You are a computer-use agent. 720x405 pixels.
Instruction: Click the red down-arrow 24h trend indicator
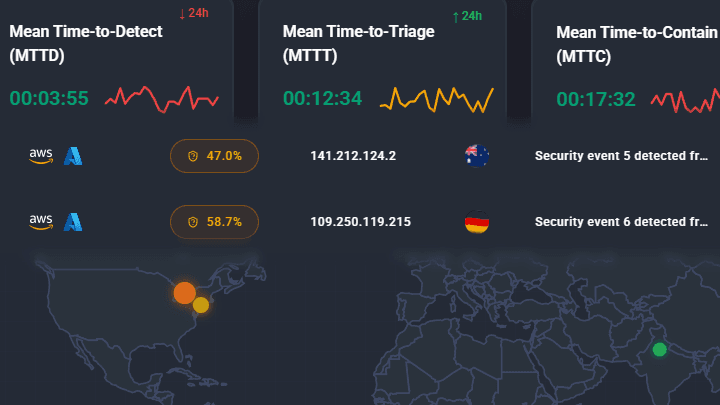pyautogui.click(x=194, y=13)
